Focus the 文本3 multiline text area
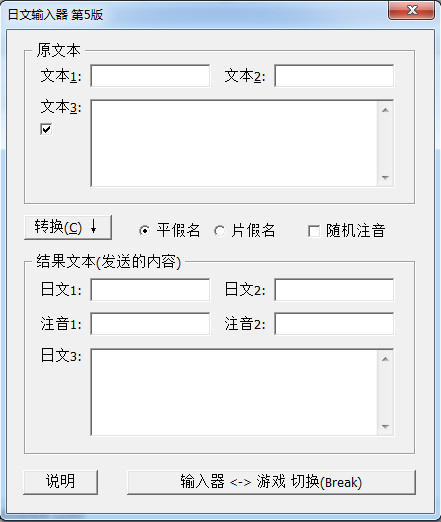 (234, 143)
